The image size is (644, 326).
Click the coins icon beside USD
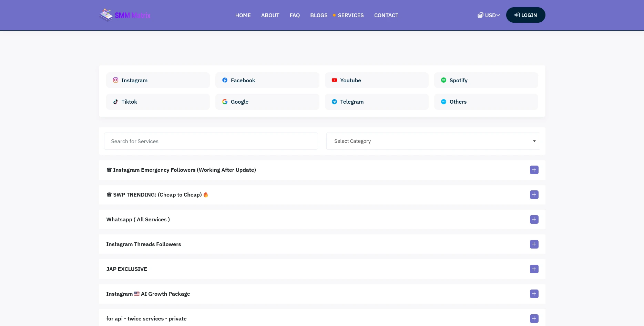coord(480,15)
